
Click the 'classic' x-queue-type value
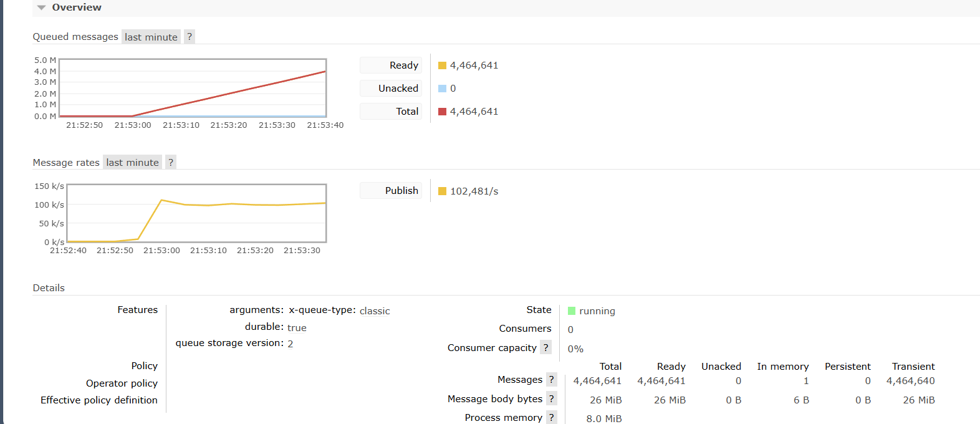point(375,311)
